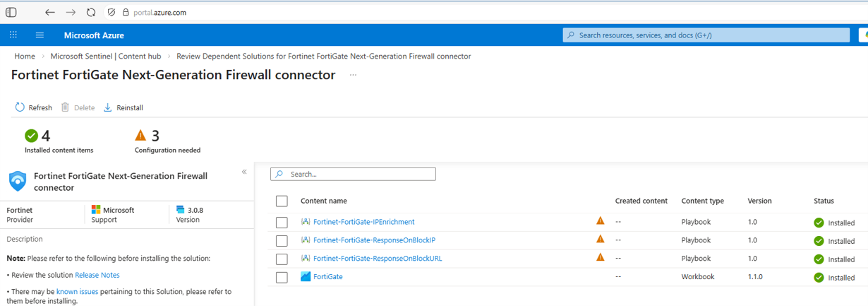Click the Installed status icon for IPEnrichment
868x306 pixels.
tap(819, 223)
